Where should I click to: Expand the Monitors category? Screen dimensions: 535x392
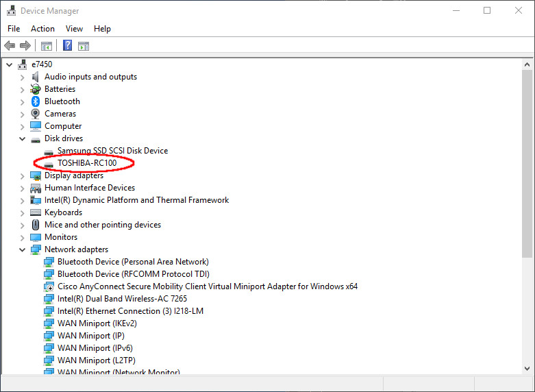(x=23, y=238)
